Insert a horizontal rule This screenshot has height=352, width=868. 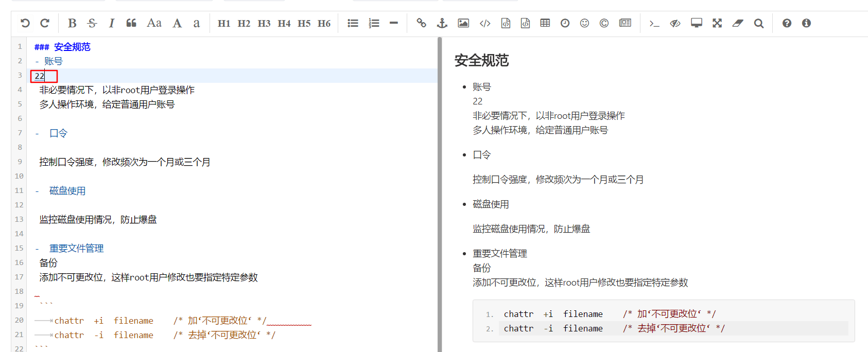pyautogui.click(x=394, y=23)
